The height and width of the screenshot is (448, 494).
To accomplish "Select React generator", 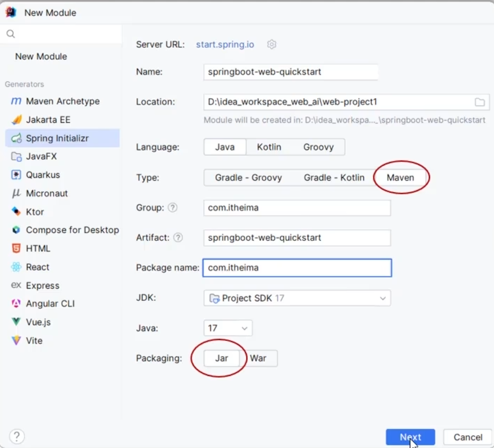I will (x=62, y=267).
